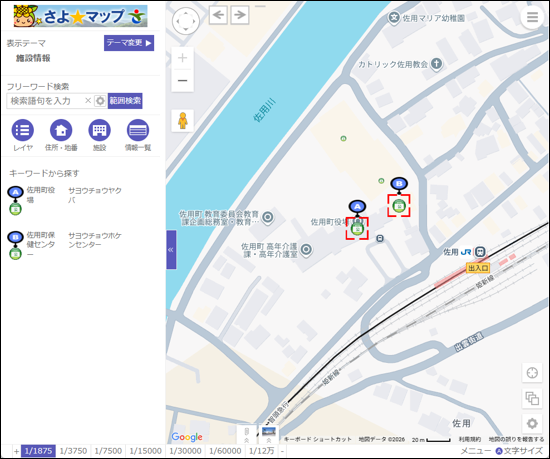
Task: Select the 佐用町役場 result in the list
Action: (x=41, y=195)
